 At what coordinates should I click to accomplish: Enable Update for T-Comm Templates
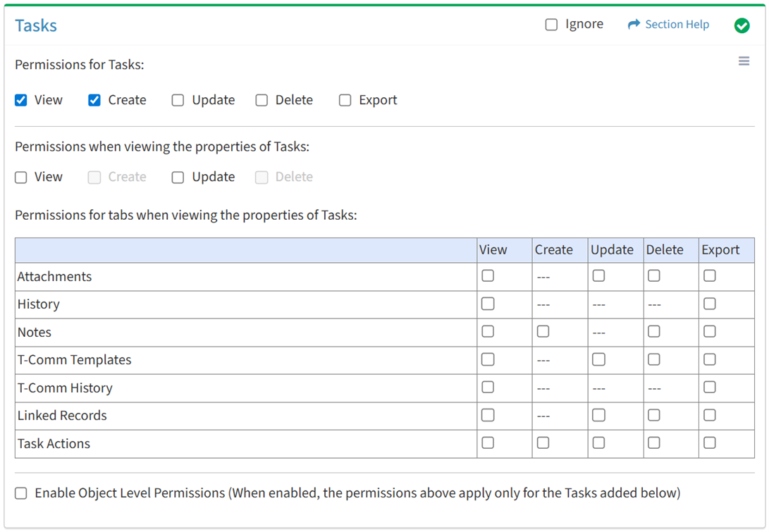click(x=598, y=359)
